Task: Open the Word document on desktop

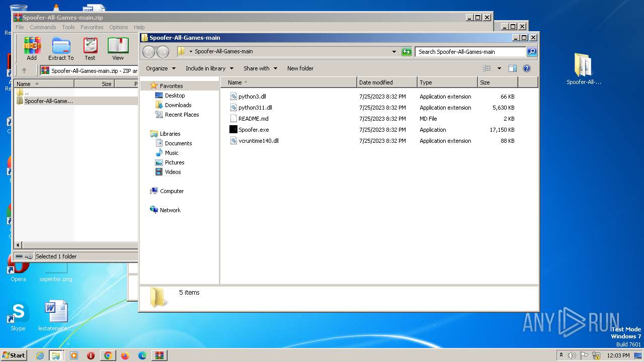Action: click(56, 316)
